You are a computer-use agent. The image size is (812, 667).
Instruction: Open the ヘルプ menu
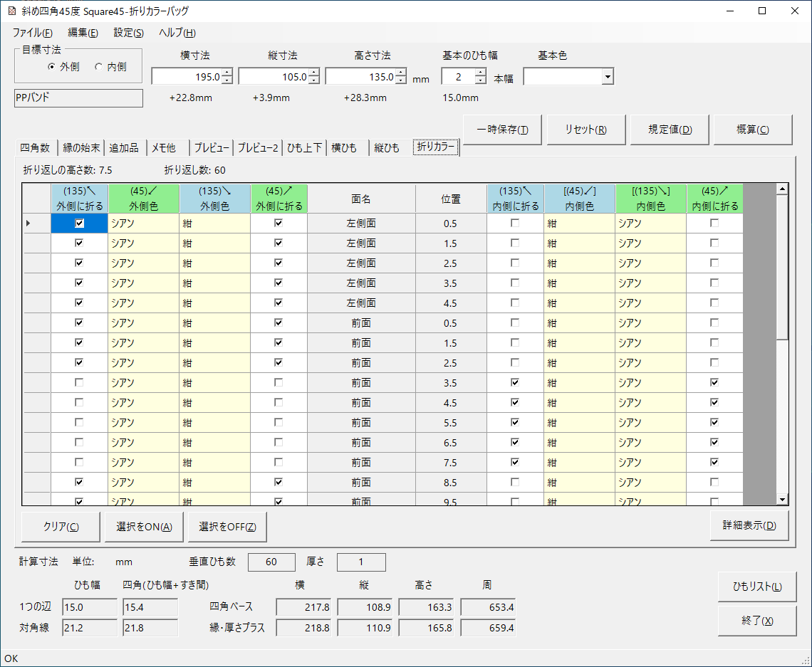[177, 33]
